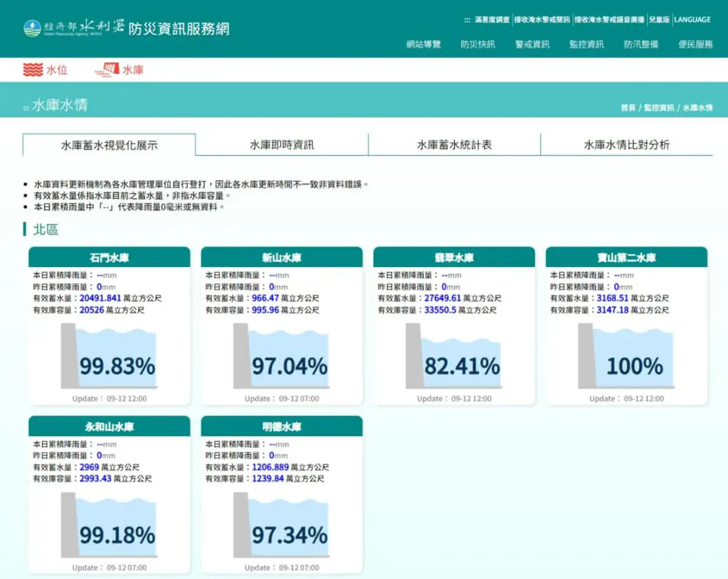The width and height of the screenshot is (728, 579).
Task: Open the 便民服務 navigation menu
Action: pos(695,45)
